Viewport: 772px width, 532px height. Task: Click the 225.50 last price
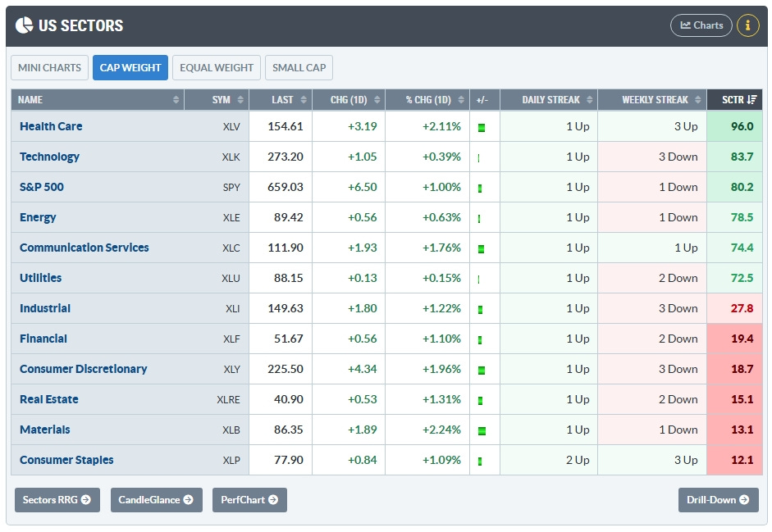(x=286, y=369)
